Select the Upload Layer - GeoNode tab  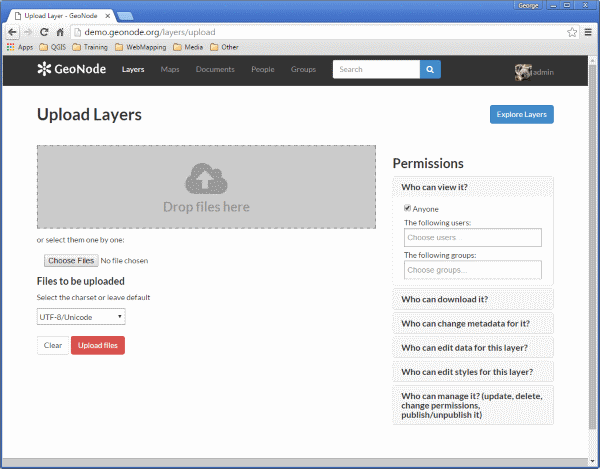(61, 16)
